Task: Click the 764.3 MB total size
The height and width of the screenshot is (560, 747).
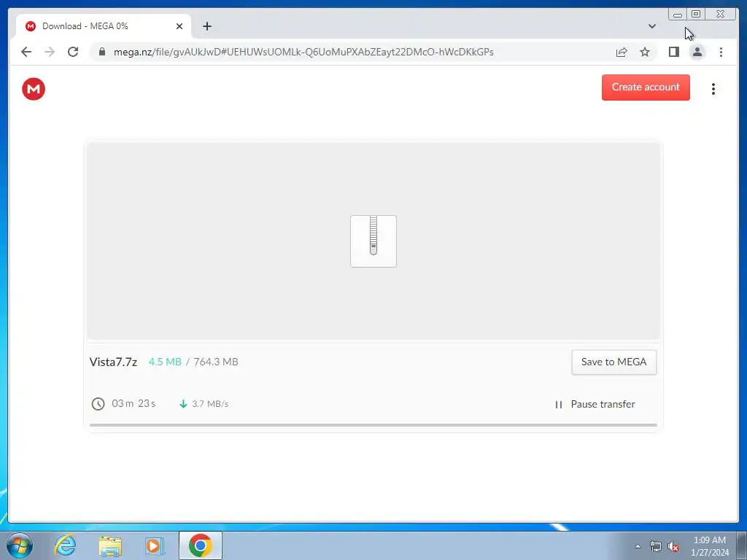Action: [216, 362]
